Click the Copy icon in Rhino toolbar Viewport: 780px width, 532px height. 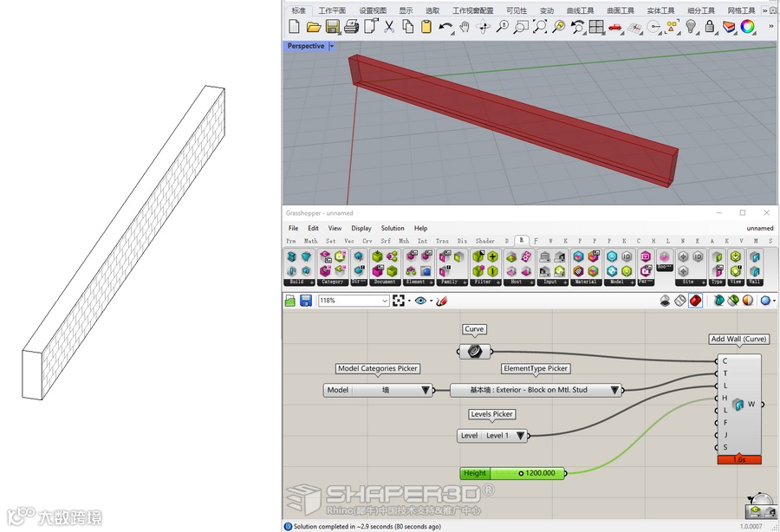pyautogui.click(x=408, y=26)
